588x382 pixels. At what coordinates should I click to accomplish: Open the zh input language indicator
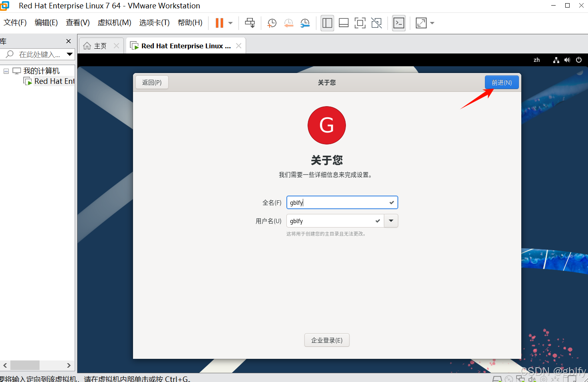tap(536, 60)
